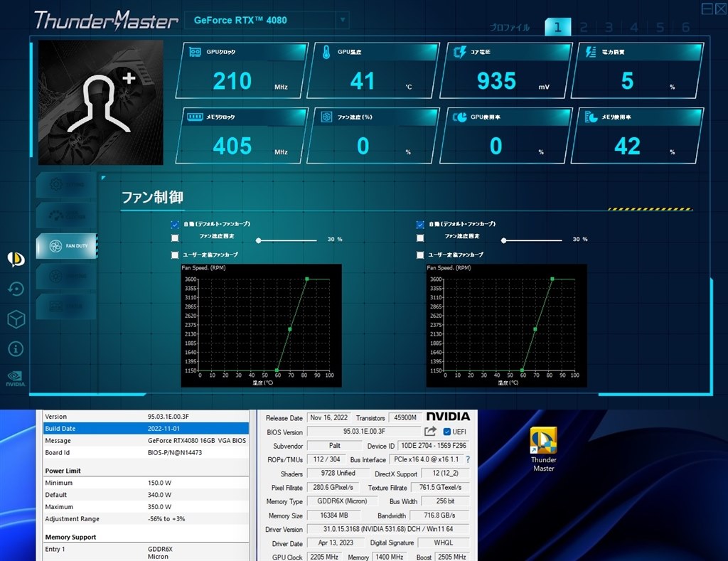Click the GPU-Z Bandwidth 716.8 GB/s field
This screenshot has width=728, height=561.
pyautogui.click(x=439, y=515)
